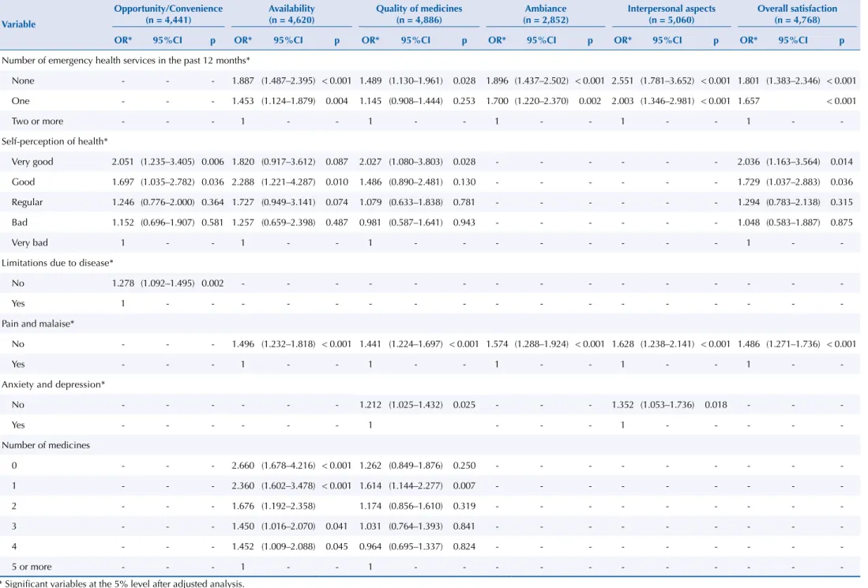Click the value 2.660 for zero medicines
868x588 pixels.
pos(243,466)
